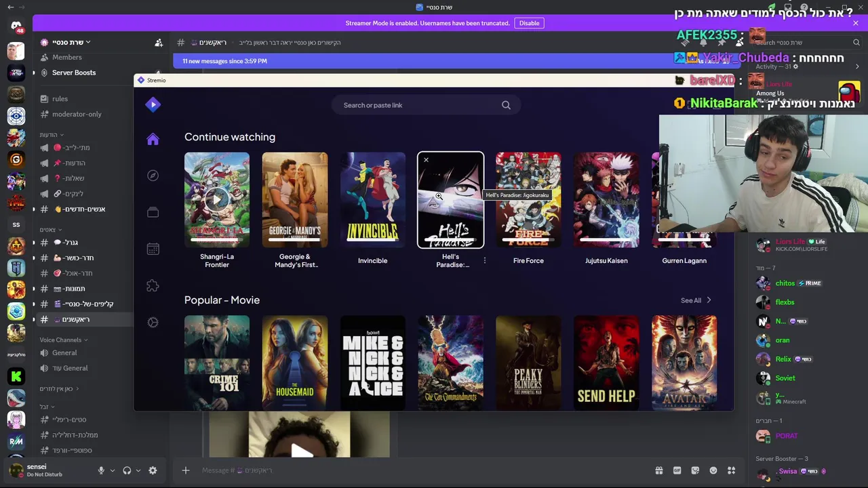Open Discord direct messages home icon
This screenshot has height=488, width=868.
16,26
